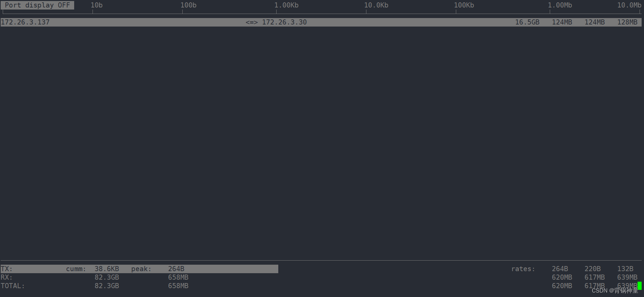Click the 10.0Mb scale label
The width and height of the screenshot is (644, 297).
click(629, 5)
